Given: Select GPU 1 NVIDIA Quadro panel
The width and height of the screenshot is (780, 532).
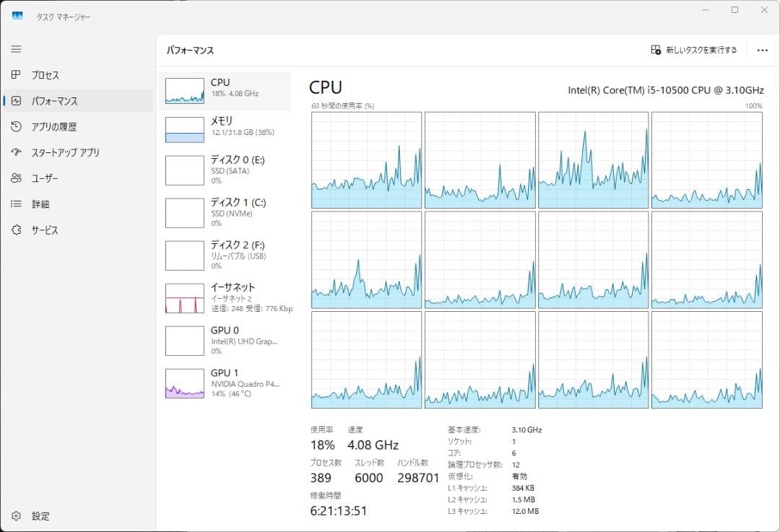Looking at the screenshot, I should click(224, 383).
